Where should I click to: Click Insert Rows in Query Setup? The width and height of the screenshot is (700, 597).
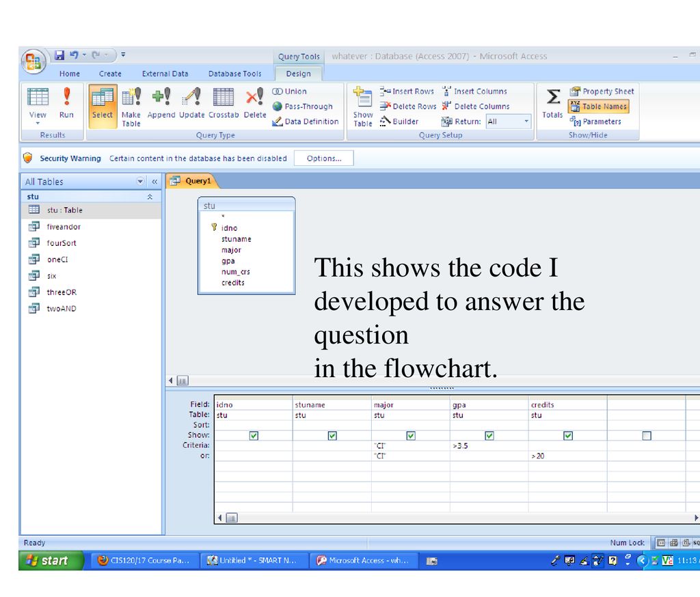coord(407,92)
